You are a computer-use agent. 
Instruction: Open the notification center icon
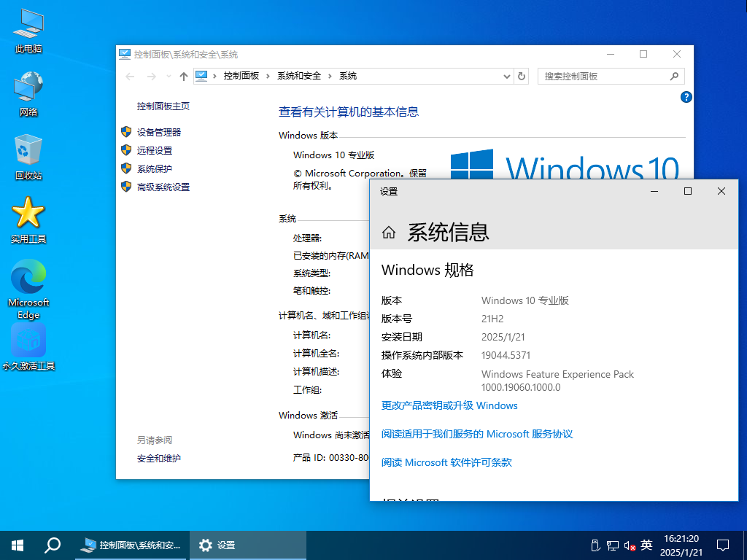(723, 545)
